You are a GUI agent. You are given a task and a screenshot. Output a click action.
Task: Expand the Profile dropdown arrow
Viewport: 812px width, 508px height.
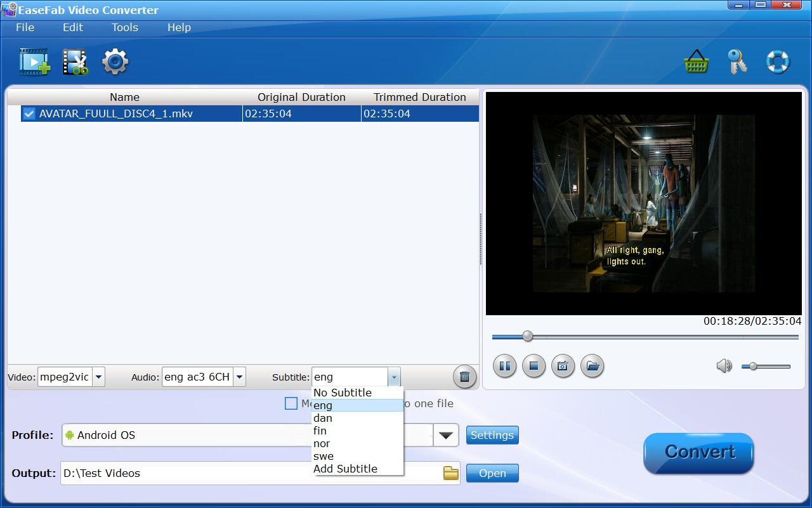pyautogui.click(x=446, y=435)
